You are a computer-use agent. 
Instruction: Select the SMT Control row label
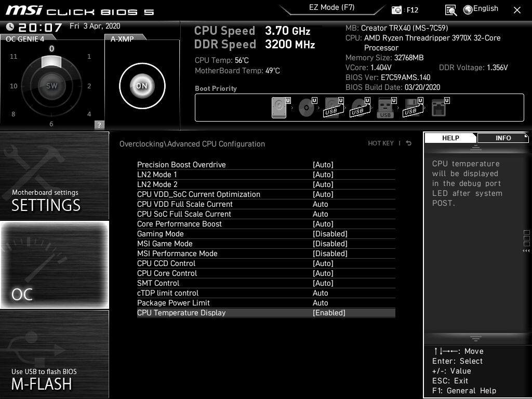tap(158, 283)
